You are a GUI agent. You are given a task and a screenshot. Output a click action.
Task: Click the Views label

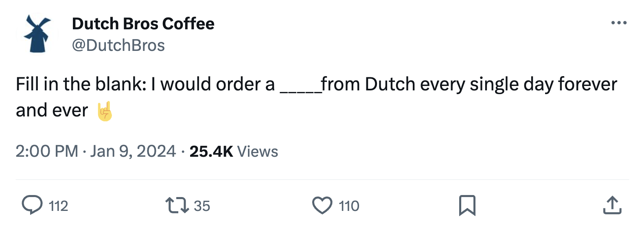coord(258,151)
